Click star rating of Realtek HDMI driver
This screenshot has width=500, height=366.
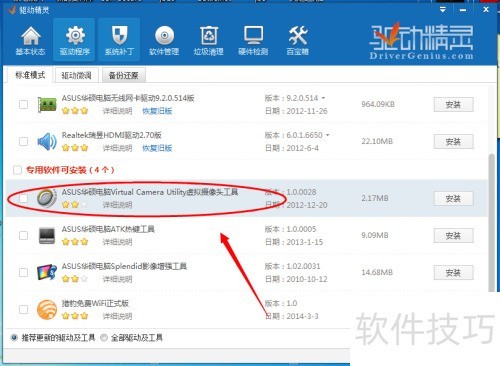(x=75, y=148)
